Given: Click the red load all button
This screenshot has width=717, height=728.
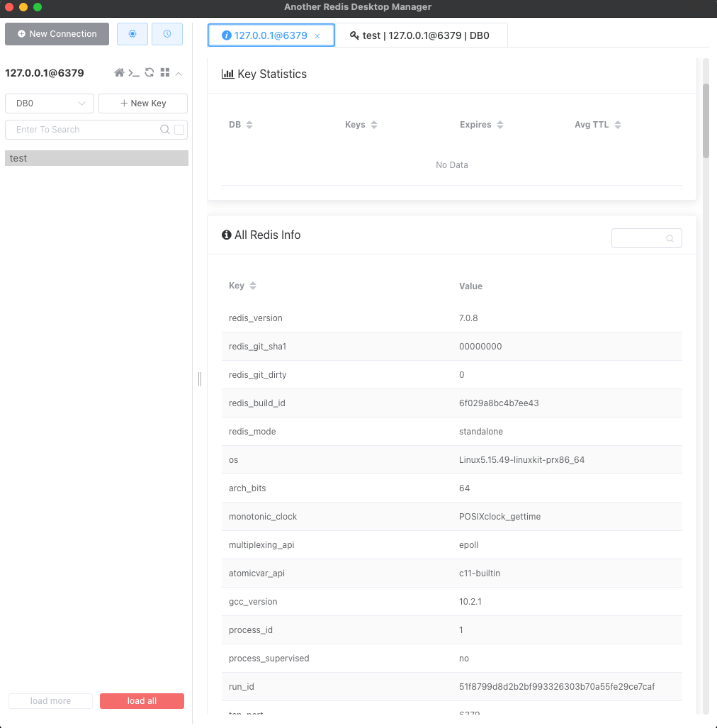Looking at the screenshot, I should (142, 700).
